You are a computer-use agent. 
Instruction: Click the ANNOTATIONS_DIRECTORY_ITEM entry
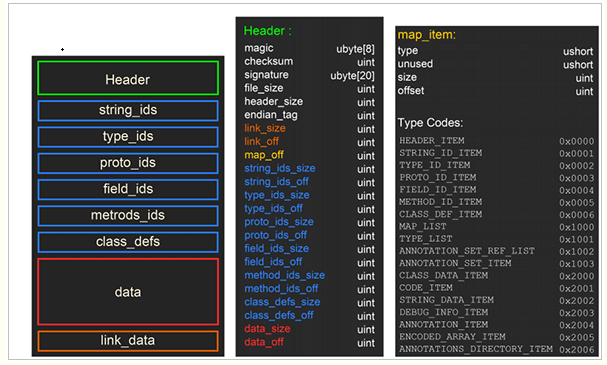click(476, 349)
